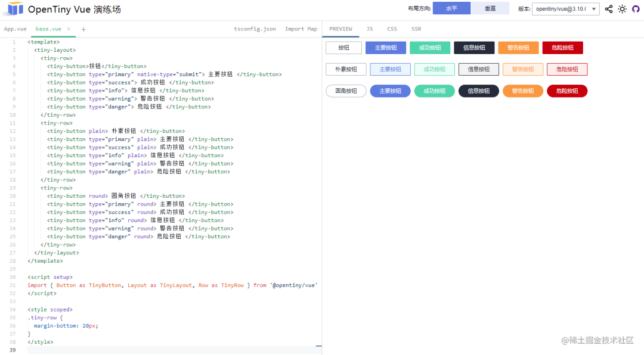Click the plain outlined green 成功按钮

(435, 69)
